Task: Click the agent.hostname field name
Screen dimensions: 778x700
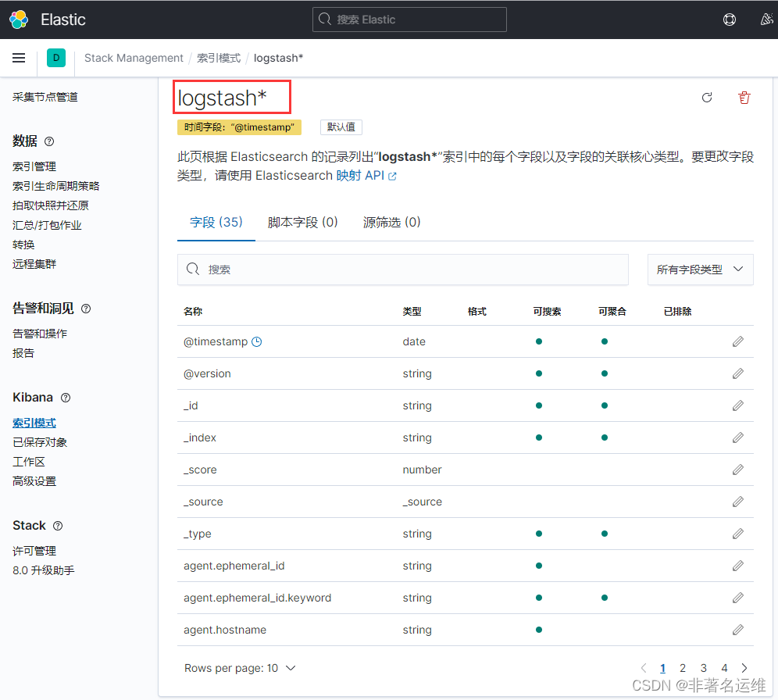Action: tap(225, 630)
